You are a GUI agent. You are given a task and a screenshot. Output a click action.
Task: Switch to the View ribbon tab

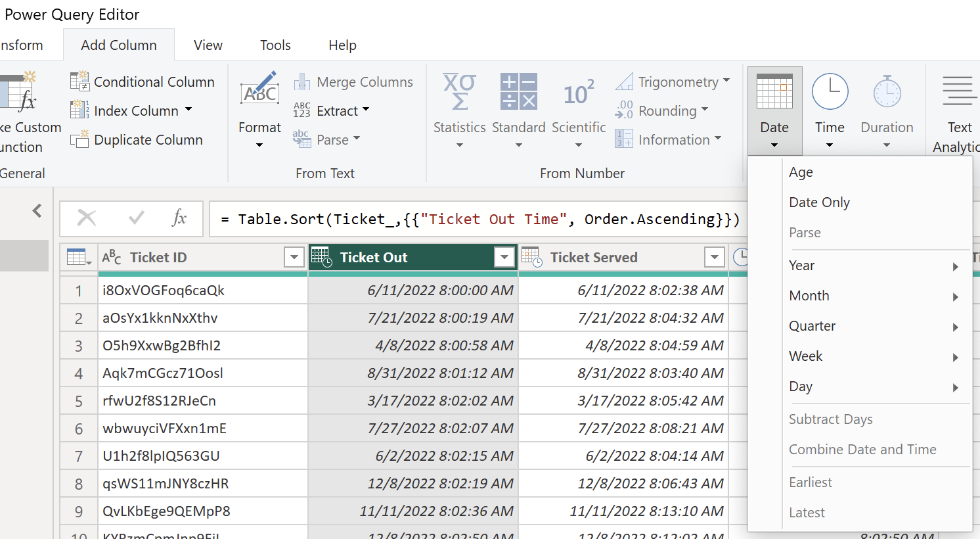[x=208, y=45]
